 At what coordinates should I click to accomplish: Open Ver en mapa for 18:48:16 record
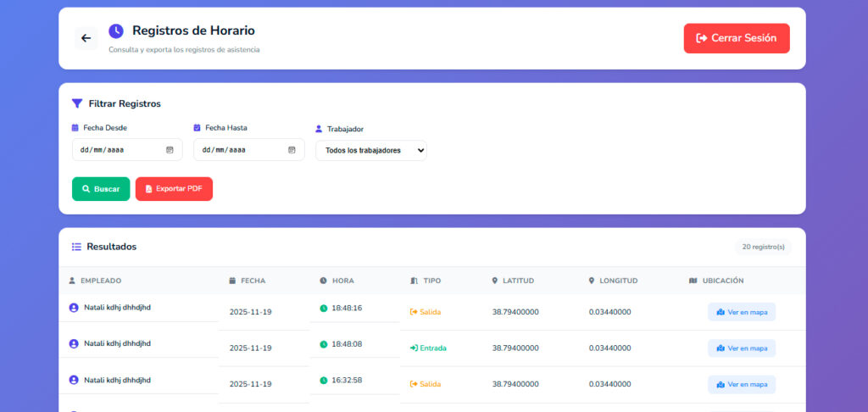[741, 312]
